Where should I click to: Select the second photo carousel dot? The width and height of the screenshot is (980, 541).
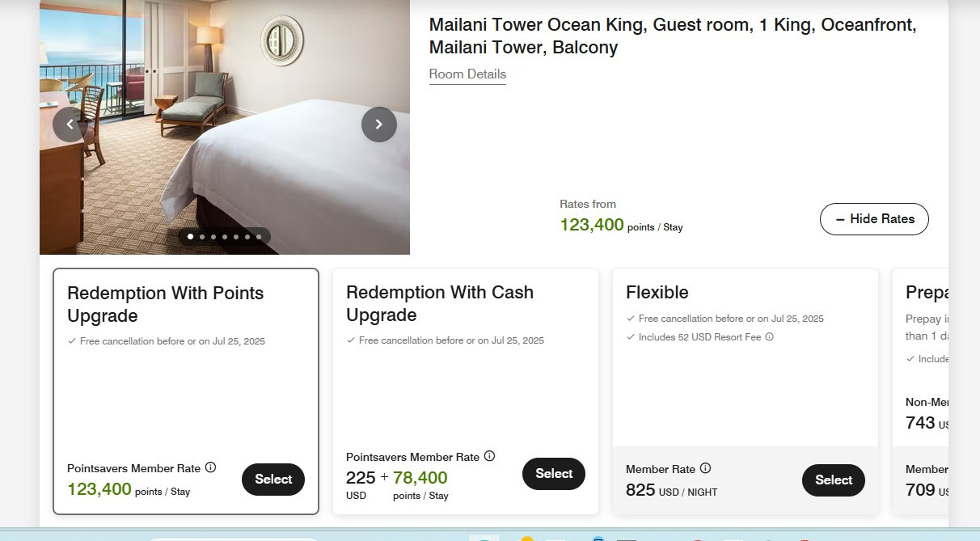[201, 237]
